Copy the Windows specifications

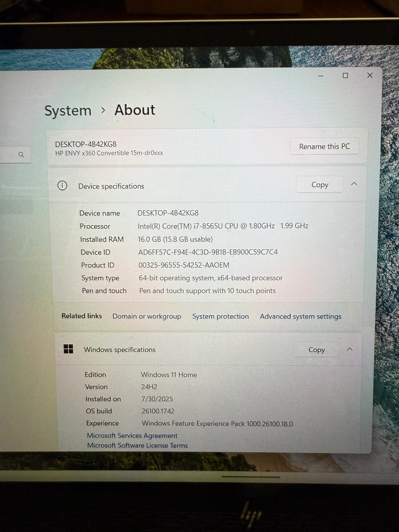(317, 349)
